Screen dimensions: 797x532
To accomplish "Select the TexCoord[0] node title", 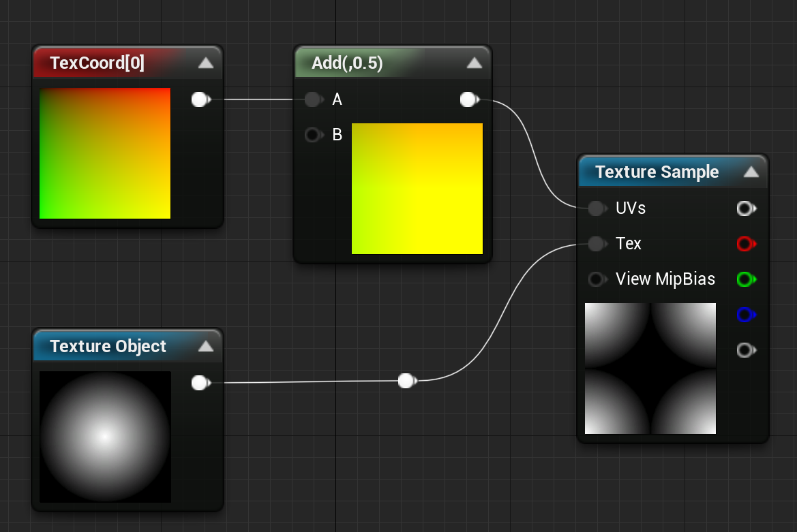I will click(x=97, y=63).
